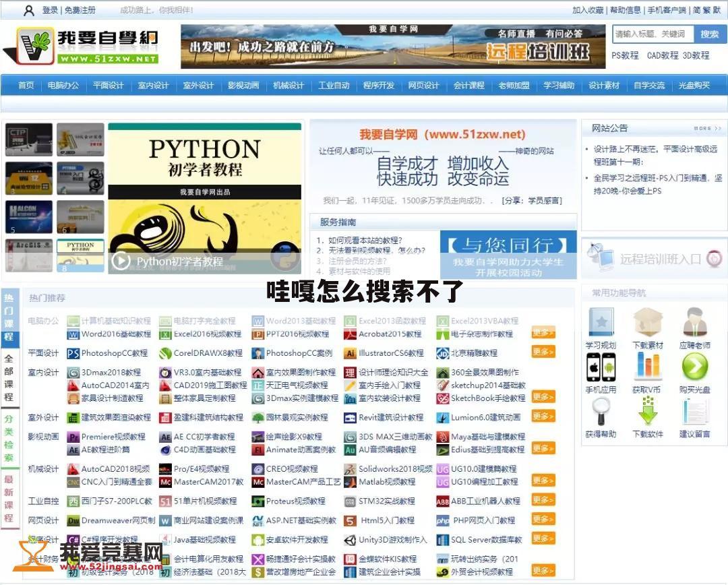The height and width of the screenshot is (585, 728).
Task: Click the Dreamweaver Dw icon
Action: [73, 521]
